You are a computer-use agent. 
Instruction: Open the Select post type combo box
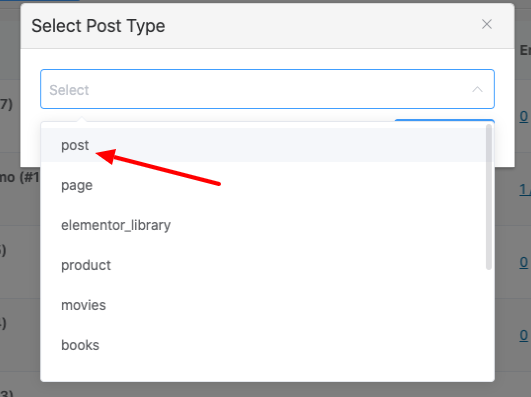click(x=267, y=89)
